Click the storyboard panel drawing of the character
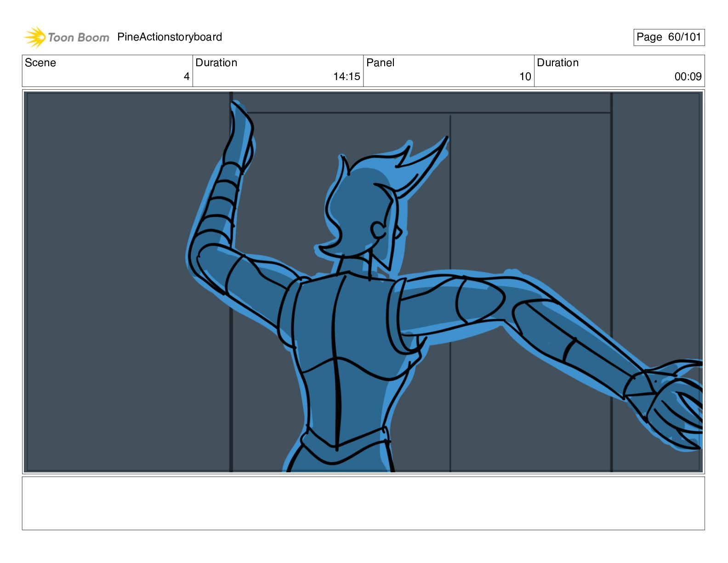728x563 pixels. tap(363, 282)
